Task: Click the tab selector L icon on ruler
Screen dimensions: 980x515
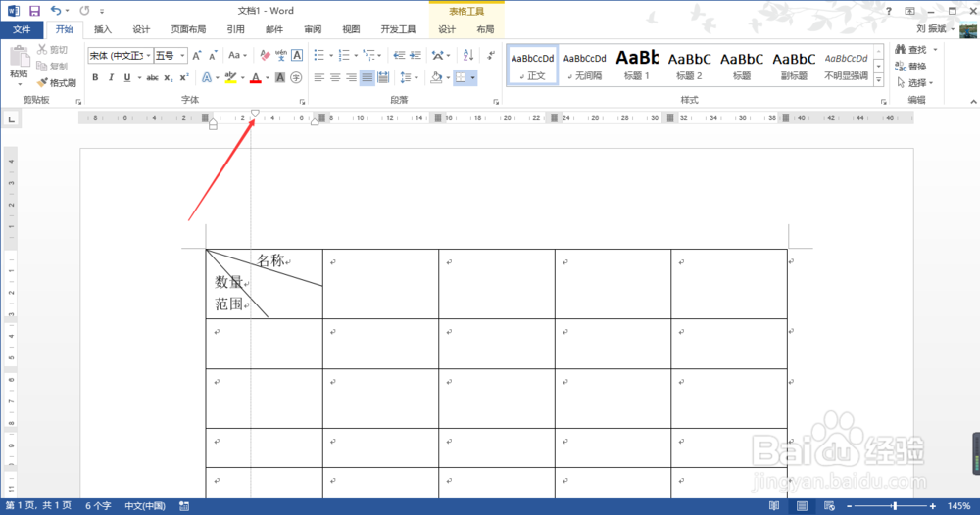Action: (x=11, y=118)
